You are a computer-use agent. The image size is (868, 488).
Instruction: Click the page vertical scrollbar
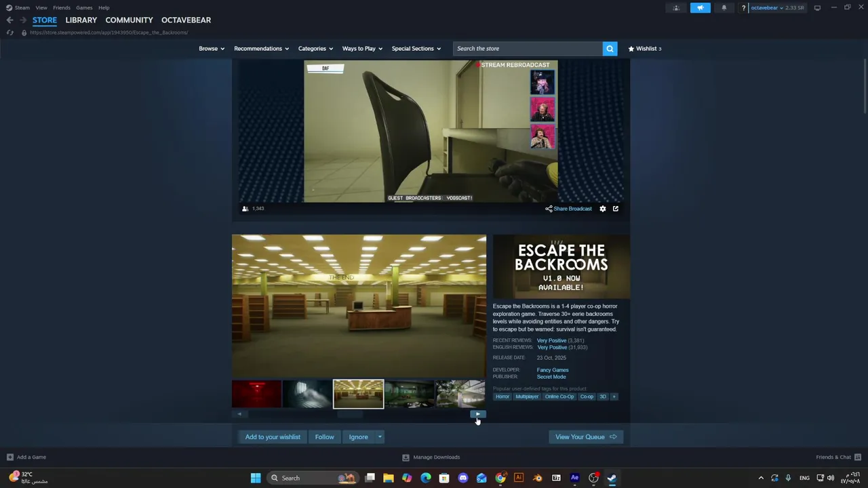tap(865, 87)
